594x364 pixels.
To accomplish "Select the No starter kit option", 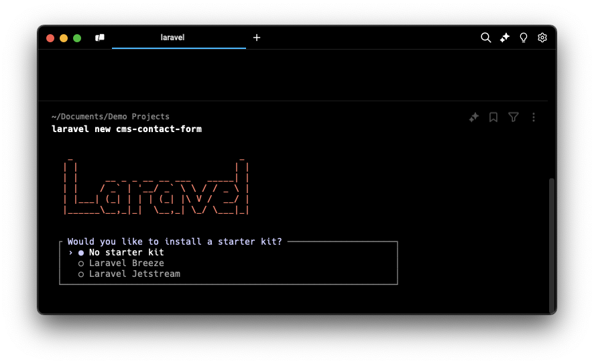I will coord(126,253).
